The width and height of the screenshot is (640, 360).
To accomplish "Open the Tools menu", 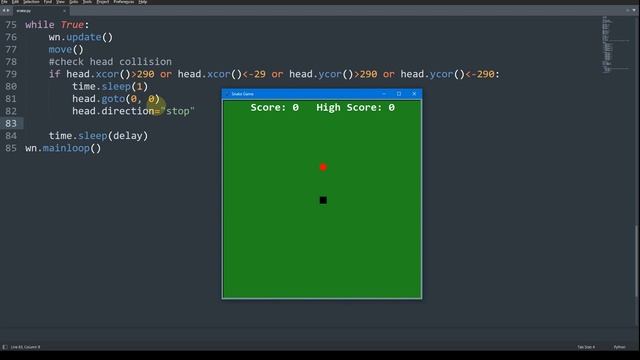I will tap(88, 2).
